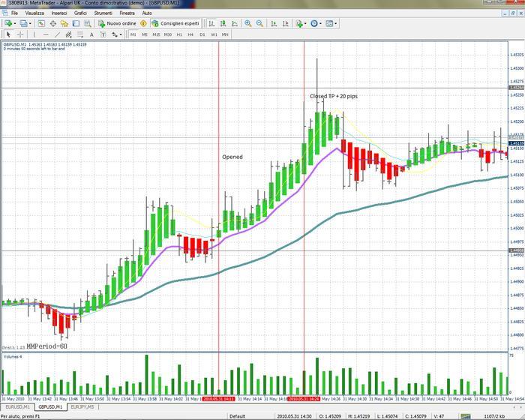This screenshot has height=420, width=525.
Task: Draw a vertical line tool
Action: [34, 34]
